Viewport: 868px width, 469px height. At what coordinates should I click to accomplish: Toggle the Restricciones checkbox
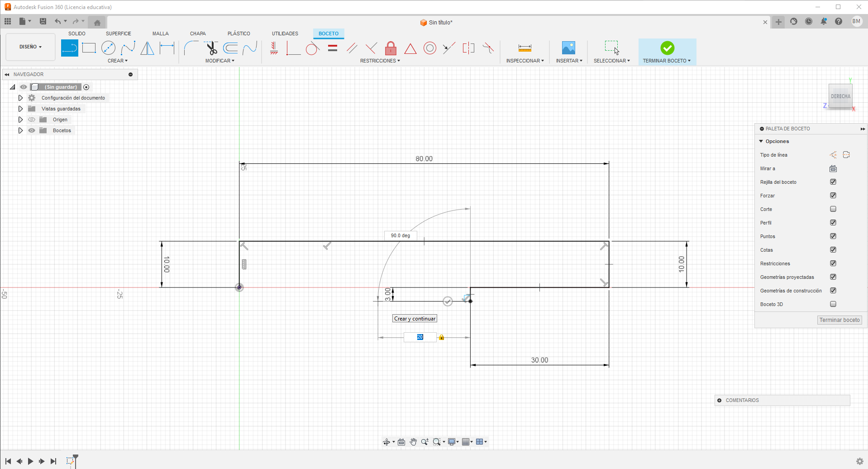[833, 263]
